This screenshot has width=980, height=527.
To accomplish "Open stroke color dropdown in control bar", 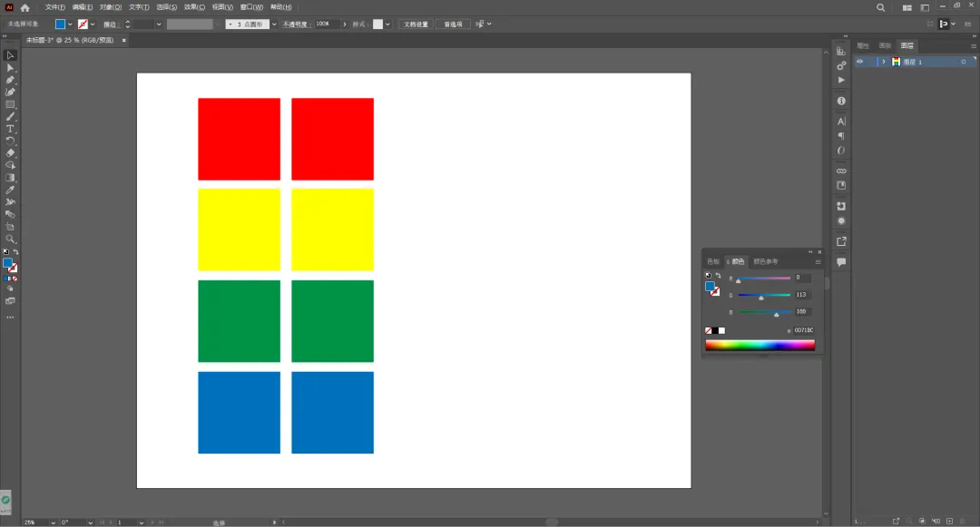I will pos(93,24).
